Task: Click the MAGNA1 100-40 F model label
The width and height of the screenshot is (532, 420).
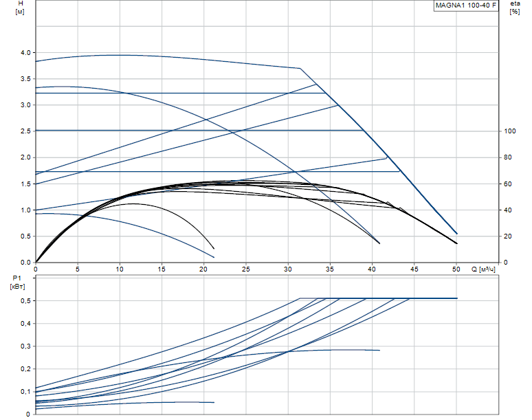Action: (466, 5)
